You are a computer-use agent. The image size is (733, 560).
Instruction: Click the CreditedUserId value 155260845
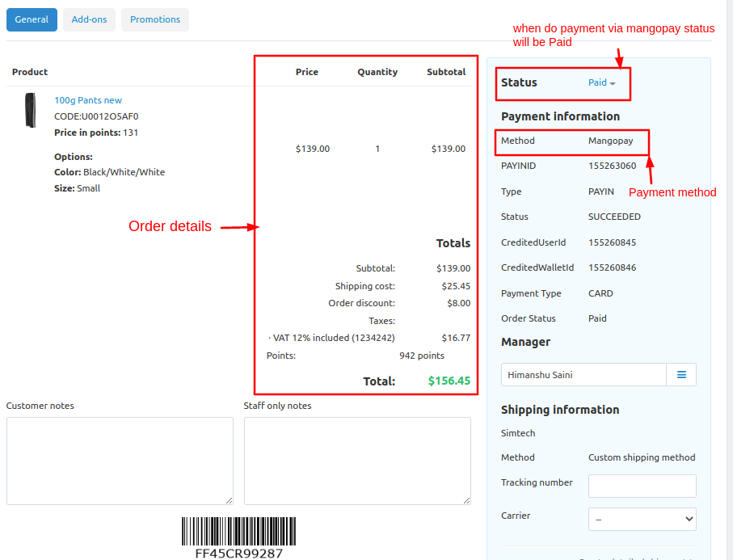point(612,242)
